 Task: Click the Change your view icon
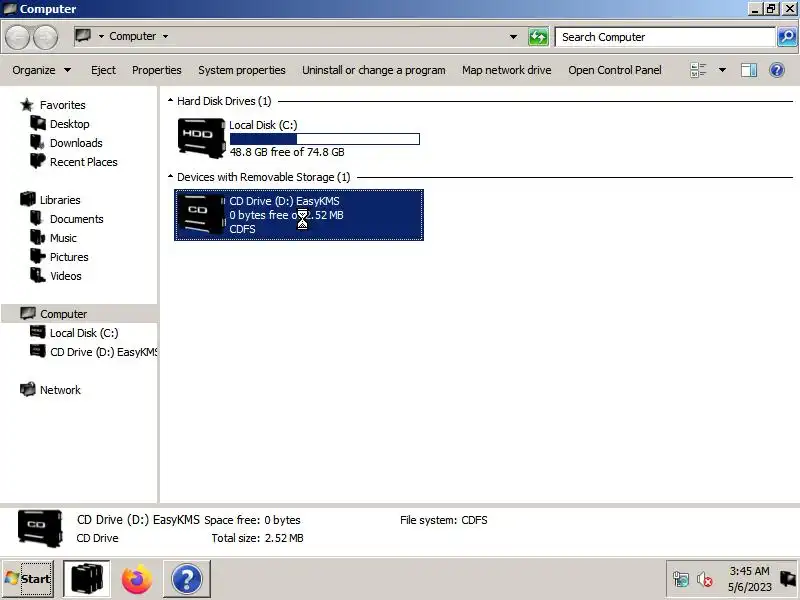[698, 70]
